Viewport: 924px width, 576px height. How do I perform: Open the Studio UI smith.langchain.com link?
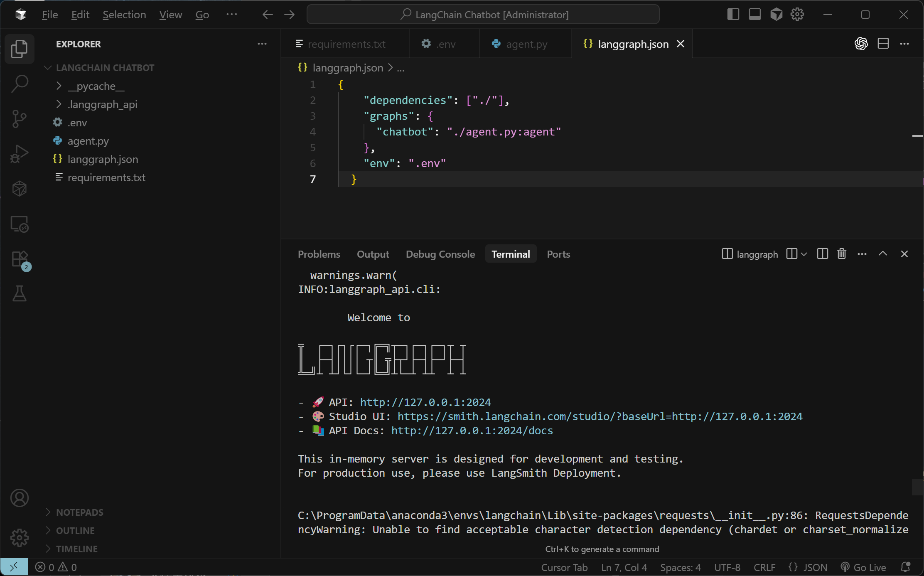[600, 416]
